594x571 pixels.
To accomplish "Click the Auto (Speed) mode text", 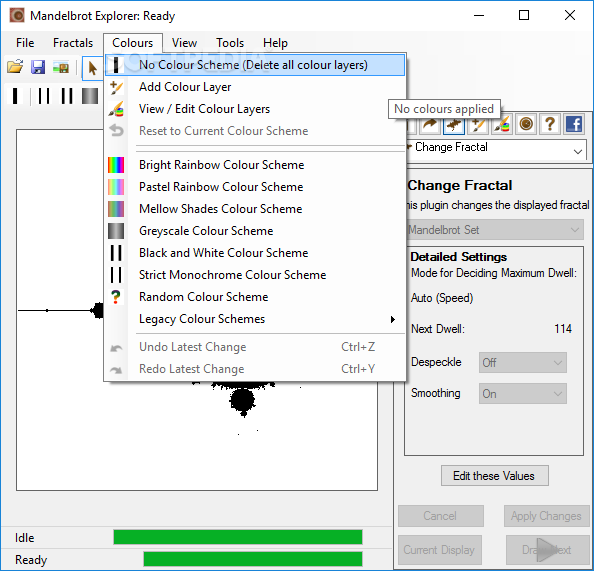I will tap(442, 298).
